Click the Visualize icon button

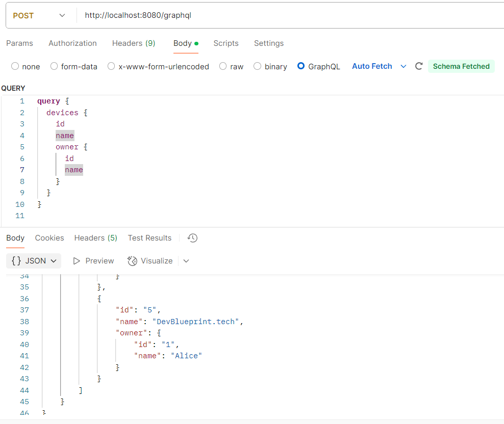[x=133, y=261]
